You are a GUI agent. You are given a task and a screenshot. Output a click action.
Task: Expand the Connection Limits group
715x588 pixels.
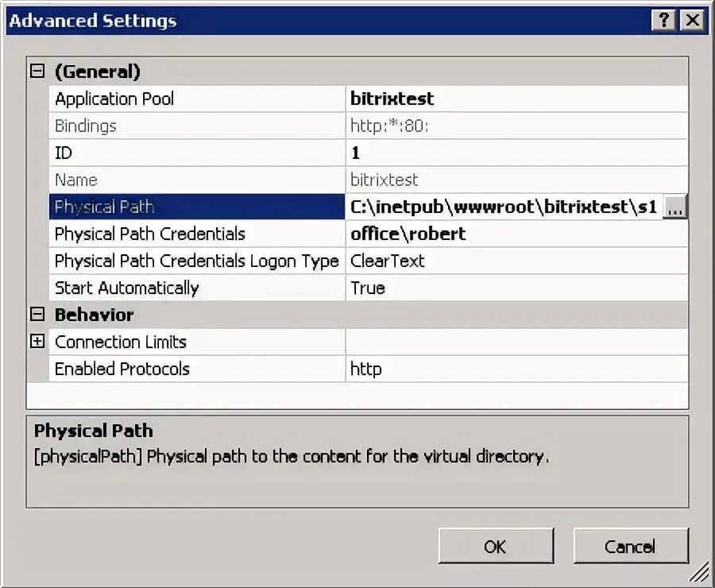(x=37, y=341)
